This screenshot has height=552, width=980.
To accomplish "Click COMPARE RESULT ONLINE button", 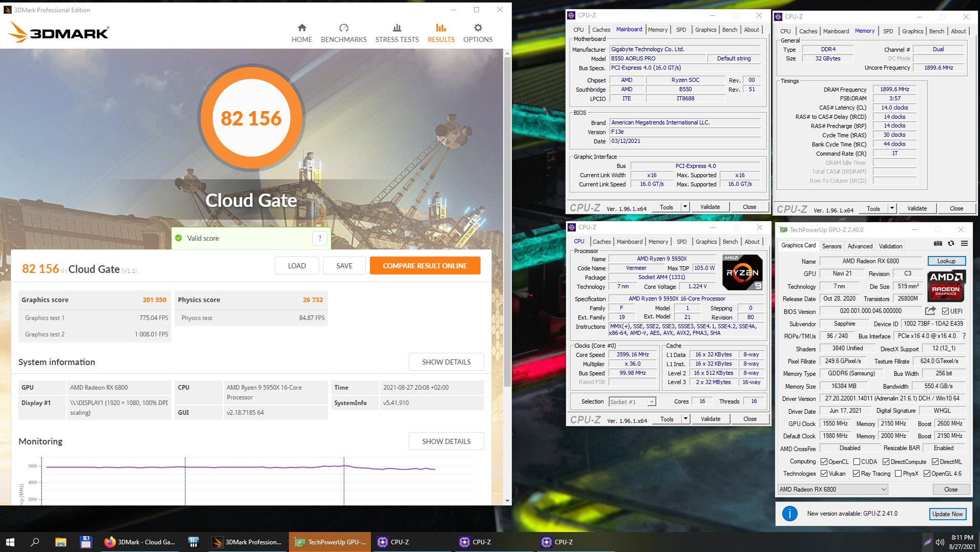I will 425,266.
